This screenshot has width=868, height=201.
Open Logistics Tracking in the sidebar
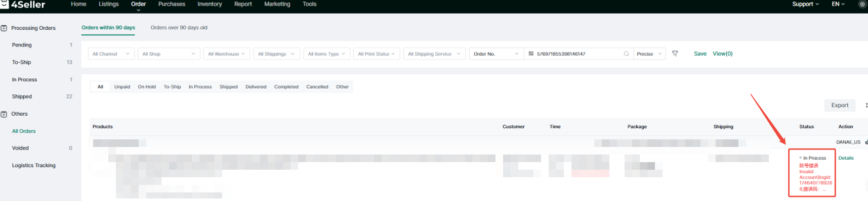click(x=33, y=165)
